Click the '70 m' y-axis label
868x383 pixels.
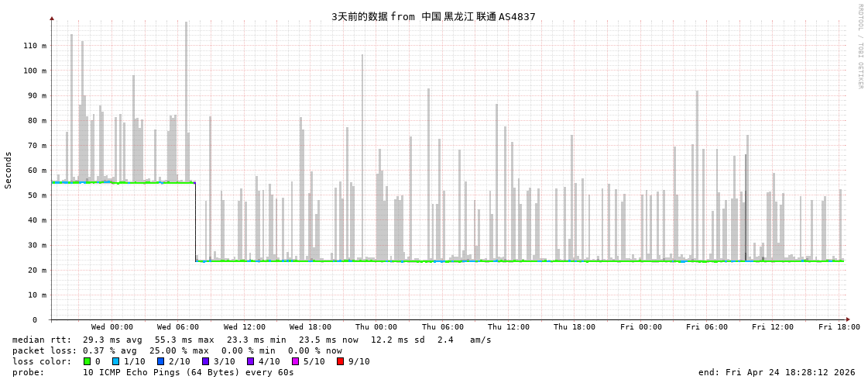pyautogui.click(x=38, y=145)
